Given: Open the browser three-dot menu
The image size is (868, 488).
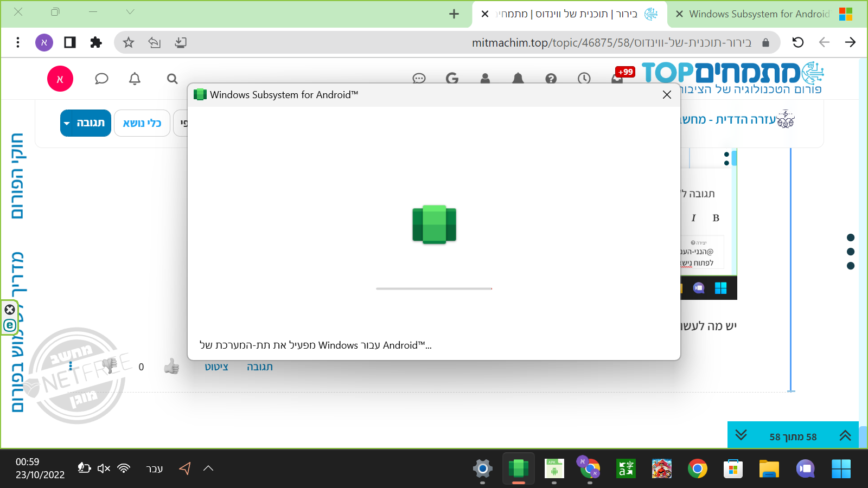Looking at the screenshot, I should [18, 42].
